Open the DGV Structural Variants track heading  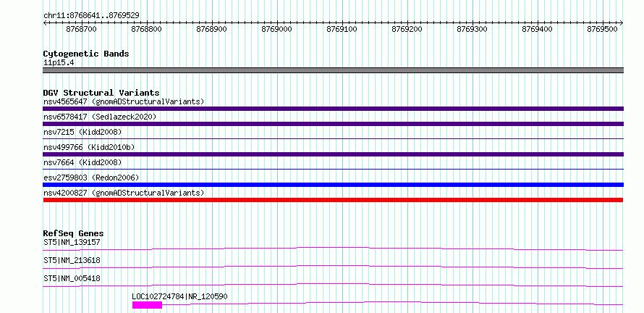coord(101,93)
